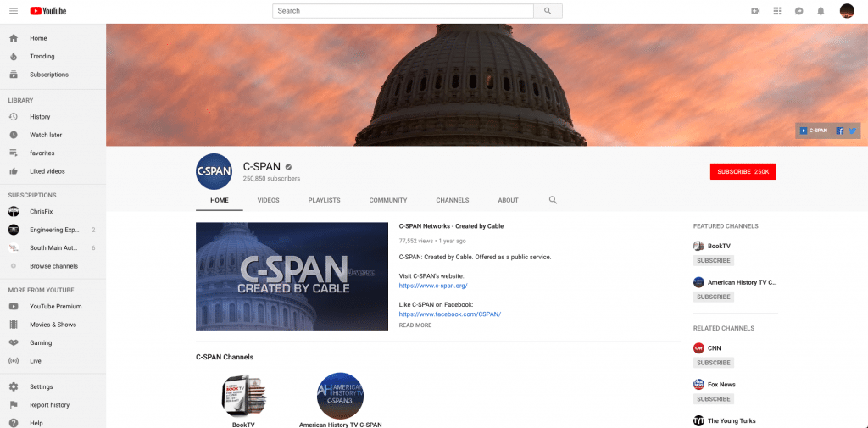Open Engineering Exp... subscription
Screen dimensions: 868x428
click(53, 230)
